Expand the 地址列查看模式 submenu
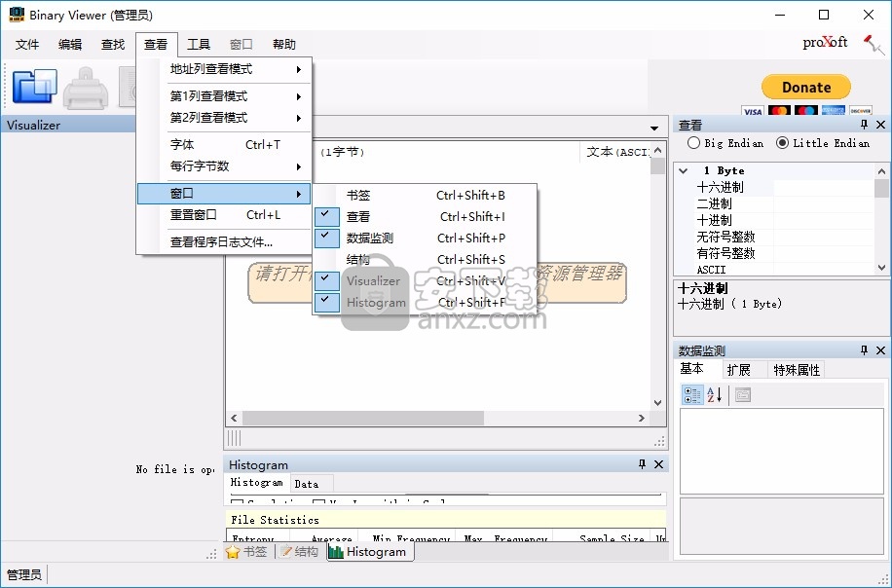Viewport: 892px width, 588px height. tap(224, 69)
